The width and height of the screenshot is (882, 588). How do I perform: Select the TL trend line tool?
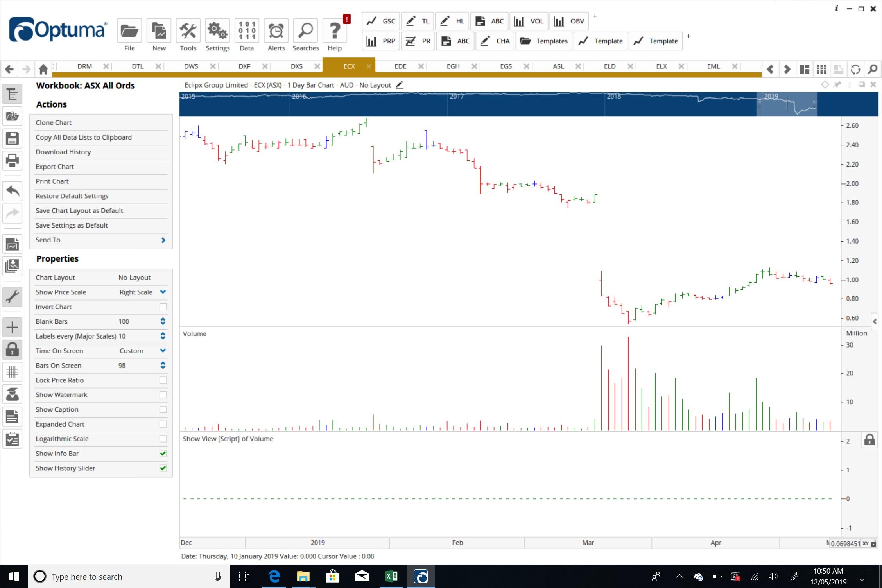point(418,21)
